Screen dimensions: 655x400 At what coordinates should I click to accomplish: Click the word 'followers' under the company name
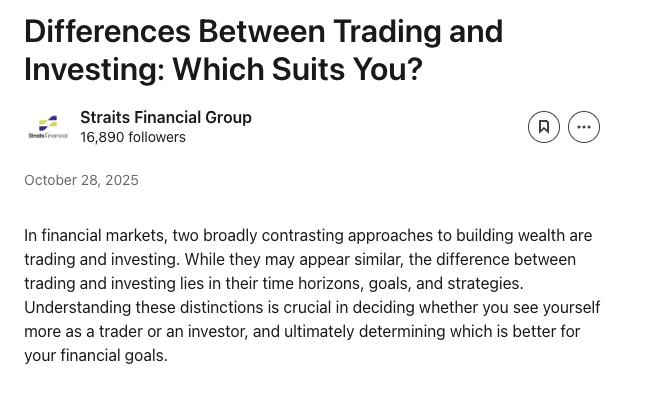point(157,137)
